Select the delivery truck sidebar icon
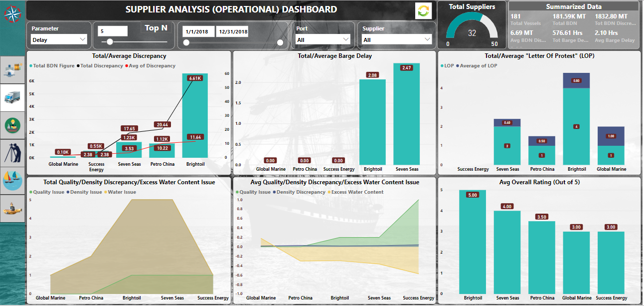The width and height of the screenshot is (644, 306). [13, 97]
